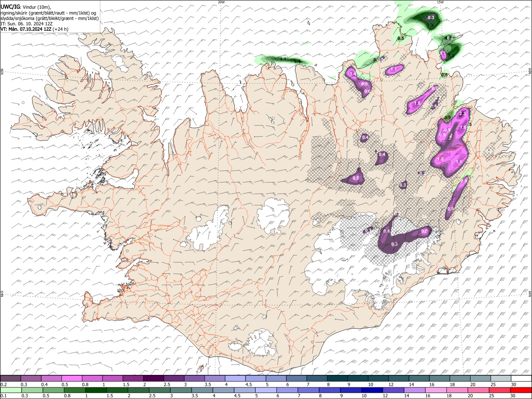Viewport: 532px width, 399px height.
Task: Pick the 0.4 orchid swatch in snow legend
Action: [x=51, y=379]
